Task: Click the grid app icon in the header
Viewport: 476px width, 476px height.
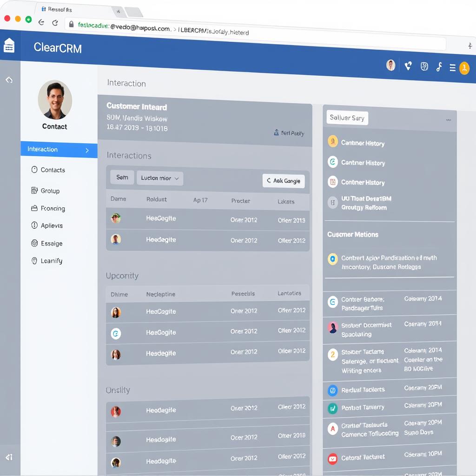Action: (x=424, y=66)
